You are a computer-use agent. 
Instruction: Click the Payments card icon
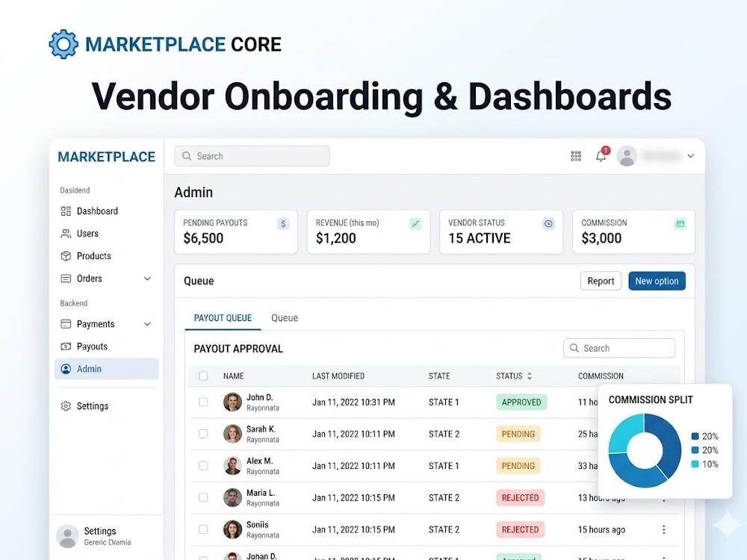[x=66, y=324]
